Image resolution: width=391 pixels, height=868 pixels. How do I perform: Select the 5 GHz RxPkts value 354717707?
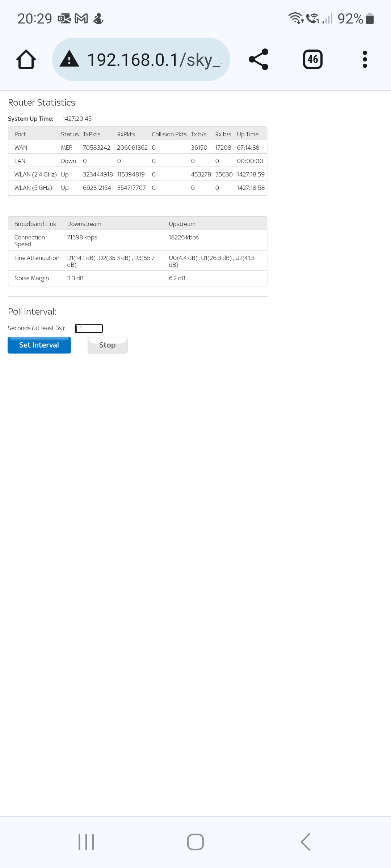[131, 188]
